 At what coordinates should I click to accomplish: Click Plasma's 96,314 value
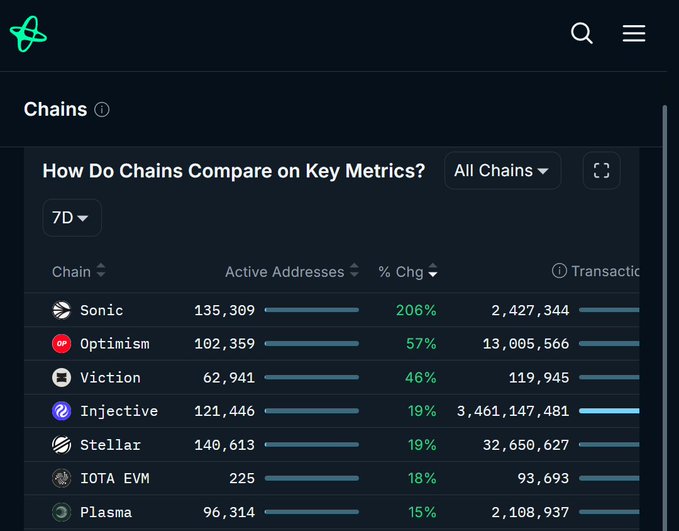click(229, 512)
